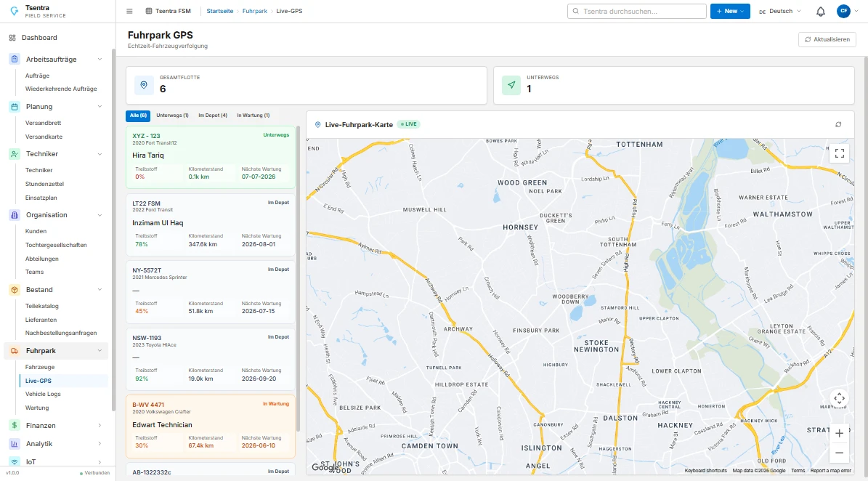This screenshot has height=481, width=868.
Task: Select the Im Depot (4) filter tab
Action: coord(213,116)
